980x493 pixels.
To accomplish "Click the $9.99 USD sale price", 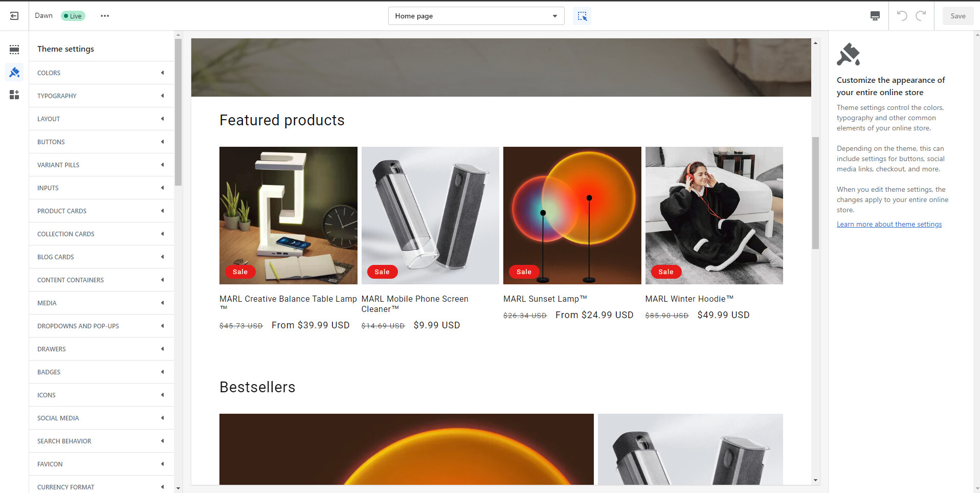I will (x=437, y=325).
